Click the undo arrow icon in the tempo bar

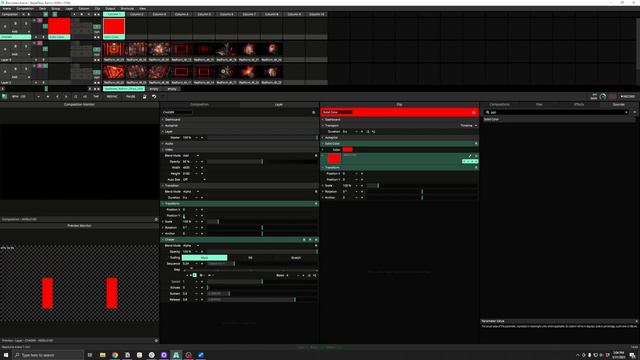click(154, 97)
